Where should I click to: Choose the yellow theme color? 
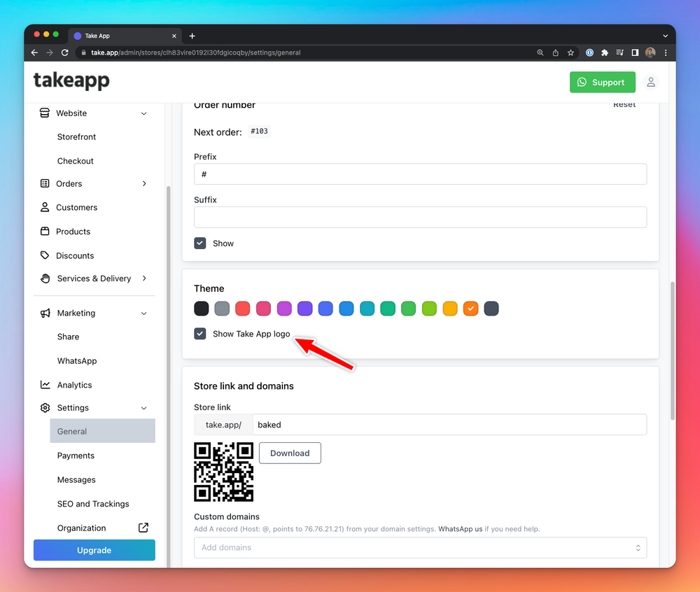[x=450, y=309]
